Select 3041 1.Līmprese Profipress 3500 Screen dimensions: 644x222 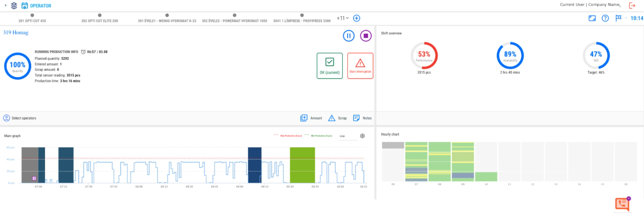pyautogui.click(x=302, y=18)
